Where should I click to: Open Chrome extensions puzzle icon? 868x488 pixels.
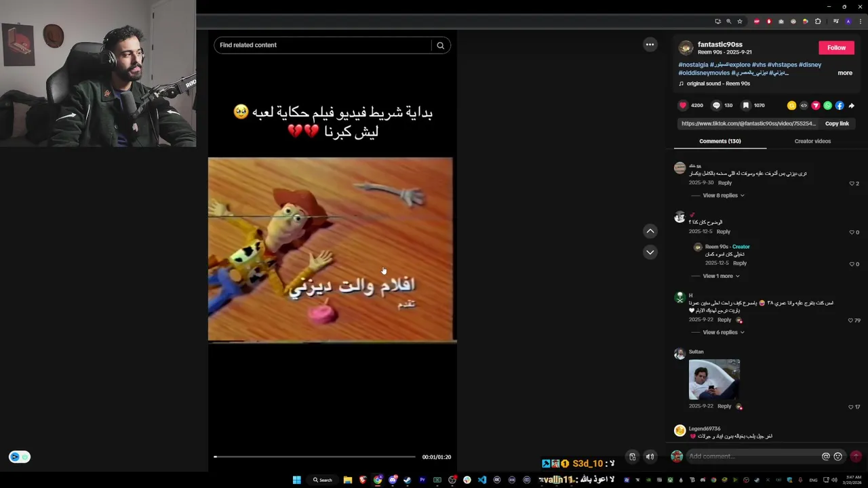pos(818,21)
